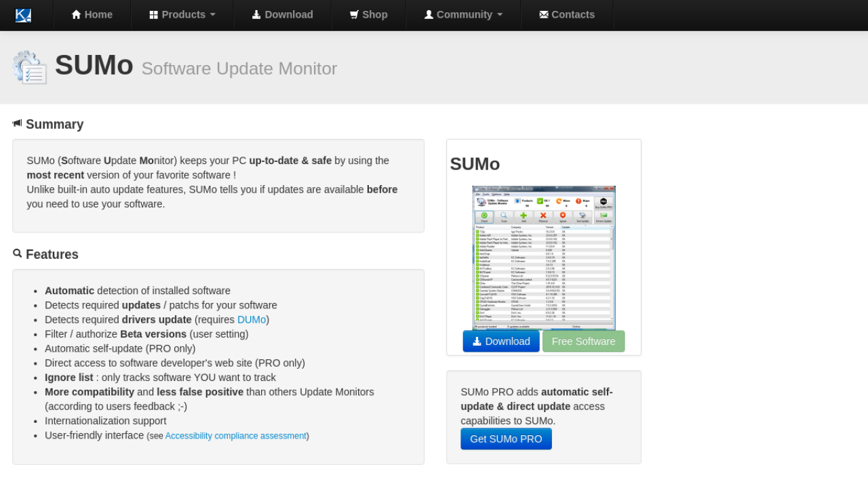The height and width of the screenshot is (488, 868).
Task: Click the "Detects required updates" feature line
Action: click(161, 305)
